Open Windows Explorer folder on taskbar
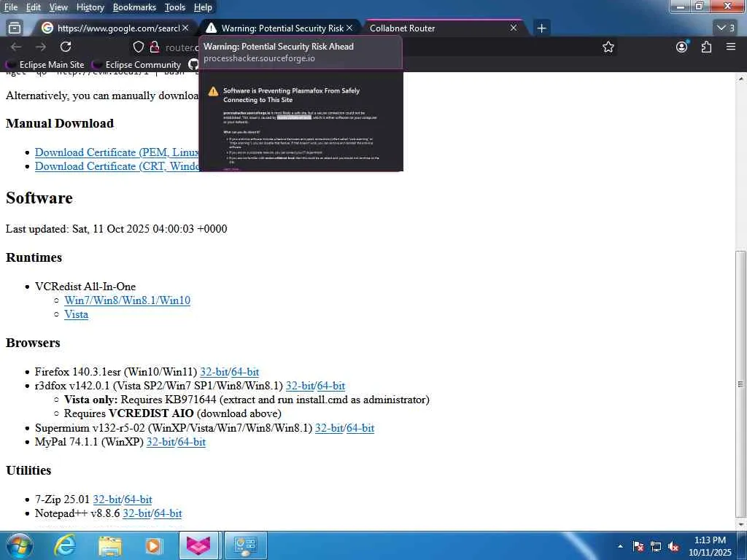This screenshot has height=560, width=747. [x=110, y=545]
